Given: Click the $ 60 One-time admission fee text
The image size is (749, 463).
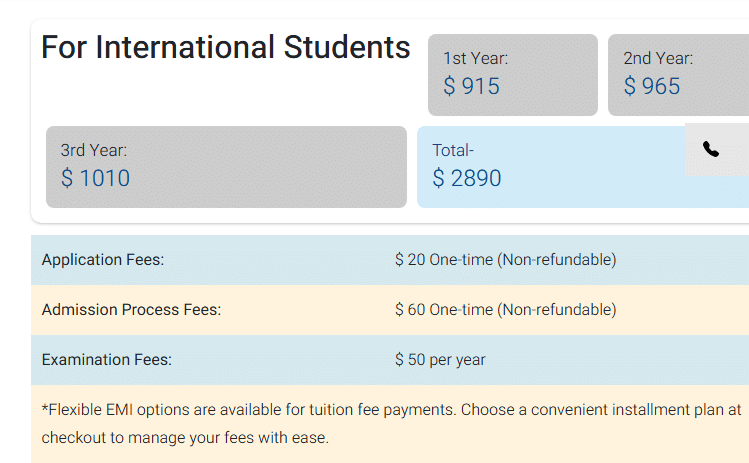Looking at the screenshot, I should point(505,310).
